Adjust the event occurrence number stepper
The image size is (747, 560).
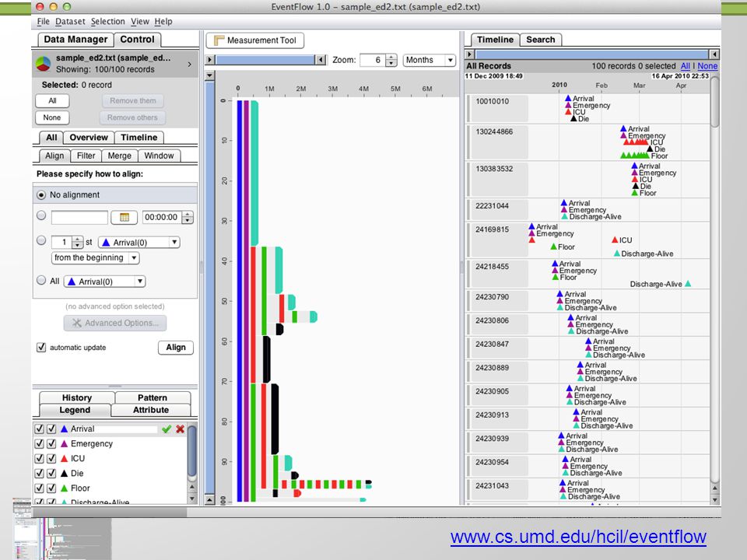[78, 243]
